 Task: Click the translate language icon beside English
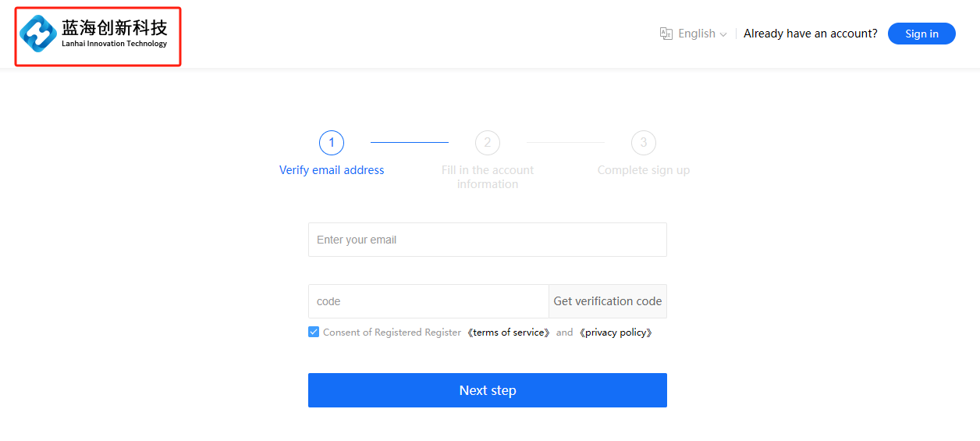pyautogui.click(x=666, y=34)
